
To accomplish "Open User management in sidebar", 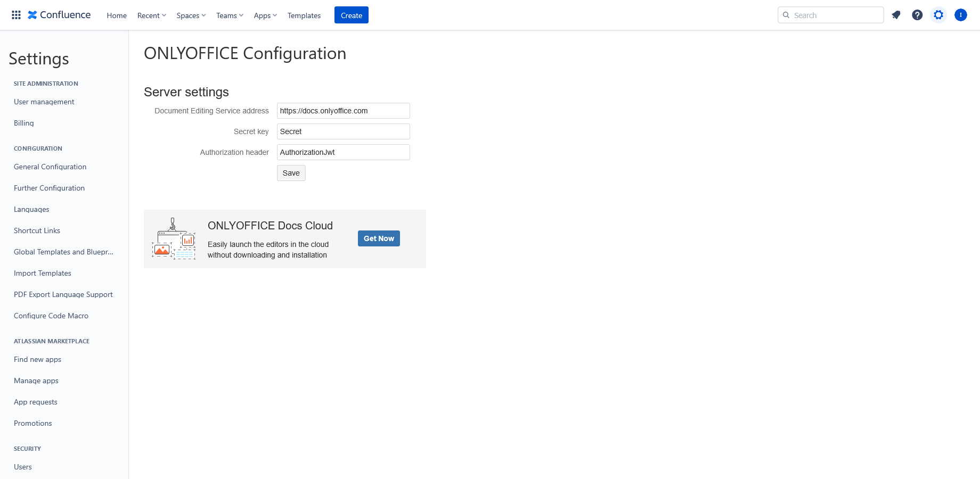I will point(44,102).
